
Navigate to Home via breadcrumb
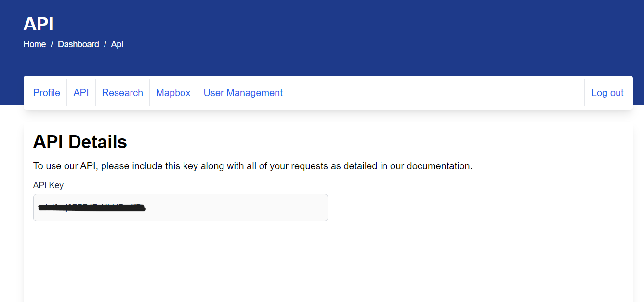point(35,44)
